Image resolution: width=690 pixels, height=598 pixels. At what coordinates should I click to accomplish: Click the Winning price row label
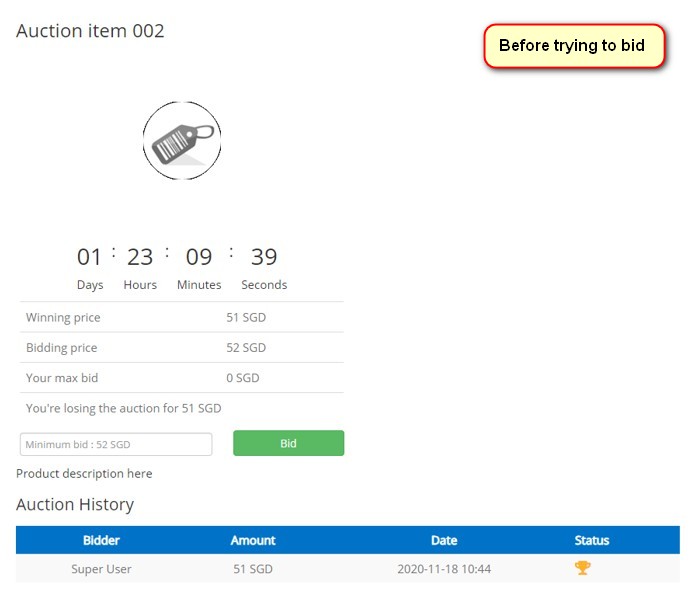pyautogui.click(x=63, y=318)
